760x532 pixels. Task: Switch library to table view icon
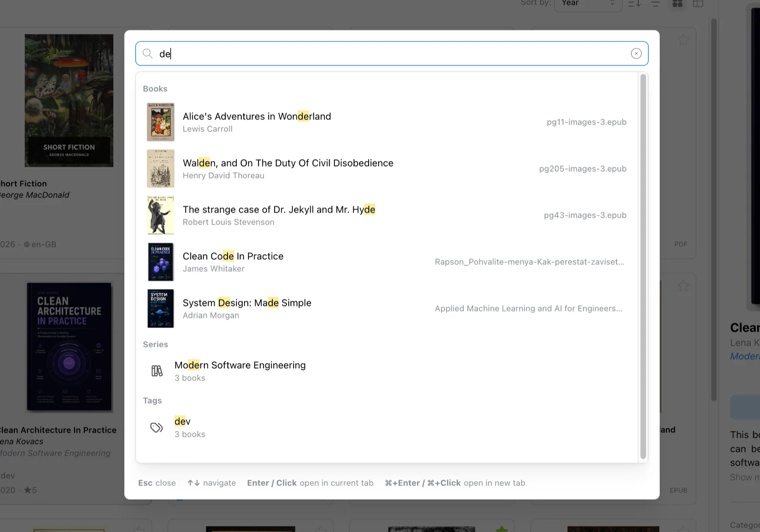pos(698,4)
